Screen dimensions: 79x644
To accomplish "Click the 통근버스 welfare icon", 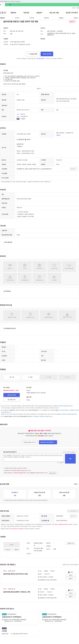I will (x=10, y=266).
